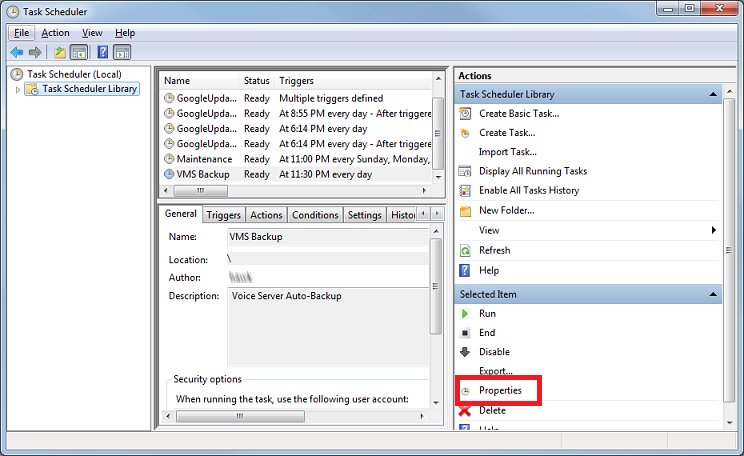The width and height of the screenshot is (744, 456).
Task: Click the green Run icon
Action: click(465, 314)
